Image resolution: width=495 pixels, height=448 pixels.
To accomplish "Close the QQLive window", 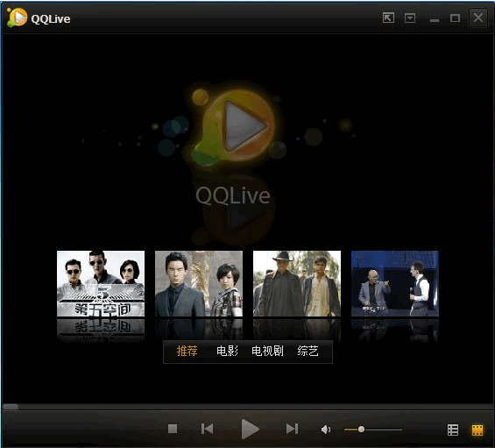I will pyautogui.click(x=478, y=18).
